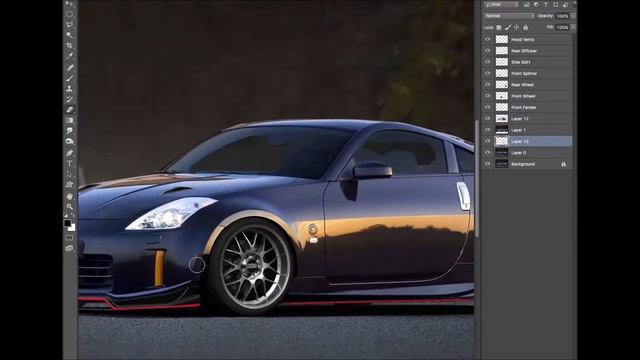Select the Shape tool
Screen dimensions: 640x360
tap(70, 185)
